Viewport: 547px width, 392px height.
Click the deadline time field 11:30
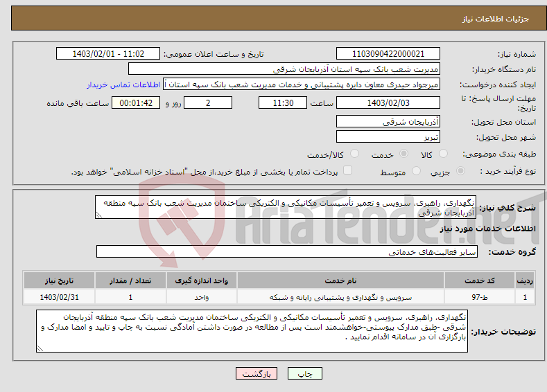tap(283, 103)
